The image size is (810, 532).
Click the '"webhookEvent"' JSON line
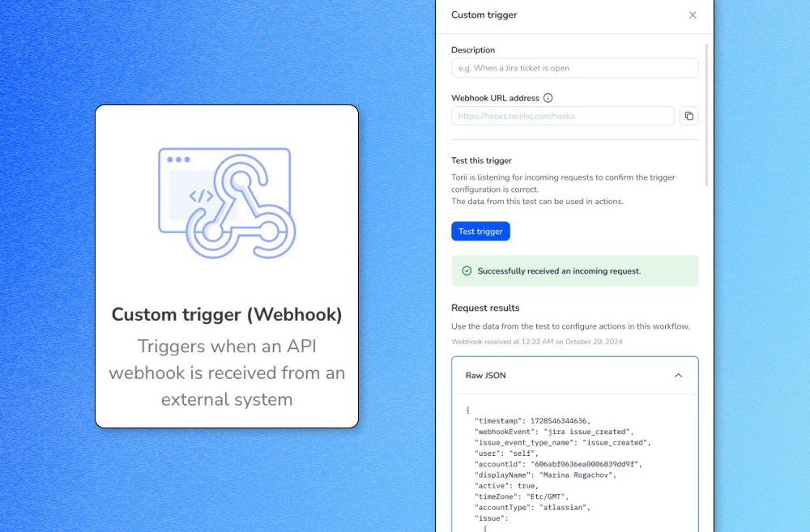[x=554, y=432]
